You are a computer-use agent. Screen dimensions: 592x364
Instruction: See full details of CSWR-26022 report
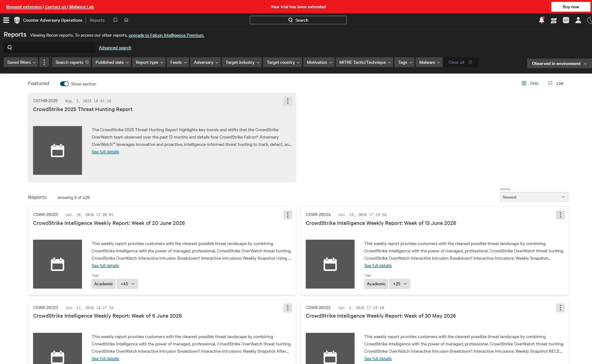point(378,359)
